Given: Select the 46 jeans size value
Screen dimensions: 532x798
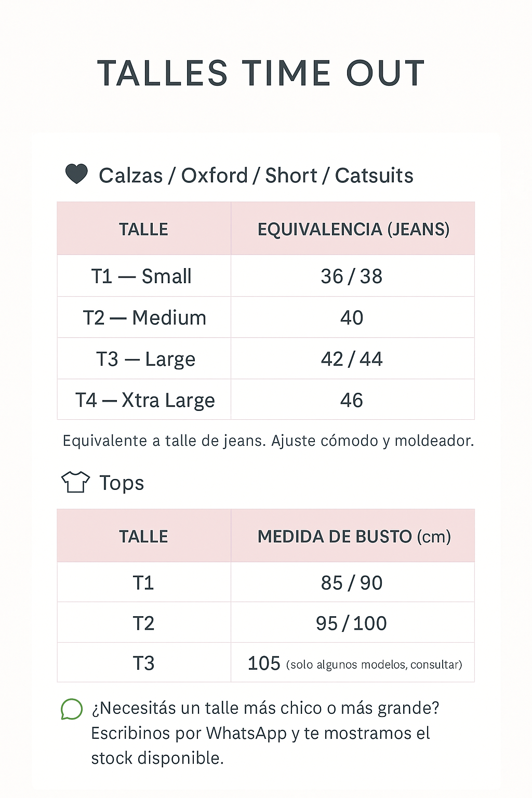Looking at the screenshot, I should [352, 400].
